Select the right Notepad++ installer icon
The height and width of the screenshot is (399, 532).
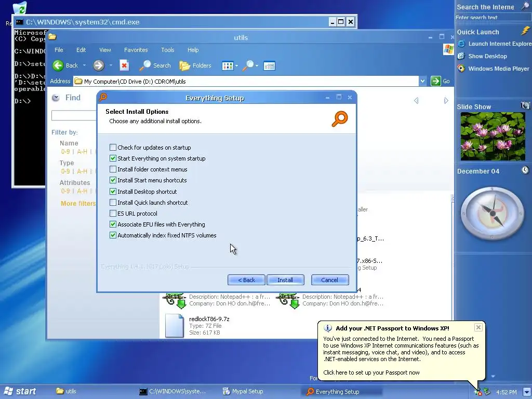click(288, 300)
